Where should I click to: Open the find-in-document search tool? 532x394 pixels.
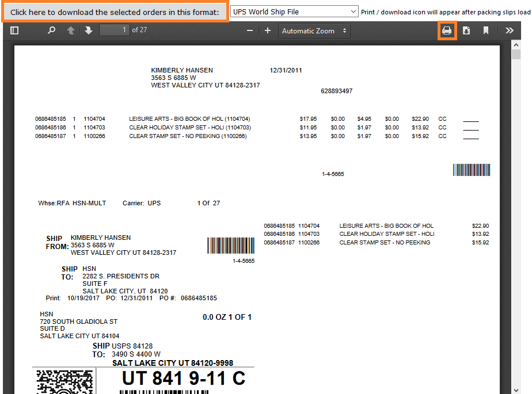[52, 30]
